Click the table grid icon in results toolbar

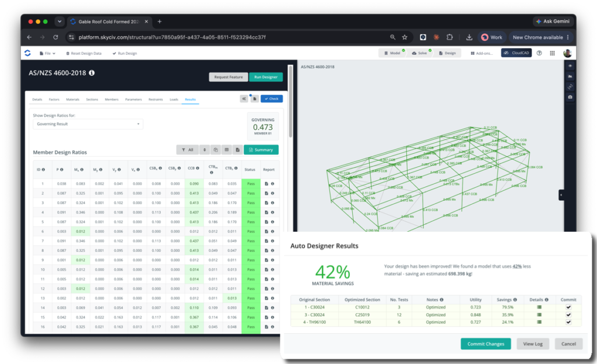[227, 150]
